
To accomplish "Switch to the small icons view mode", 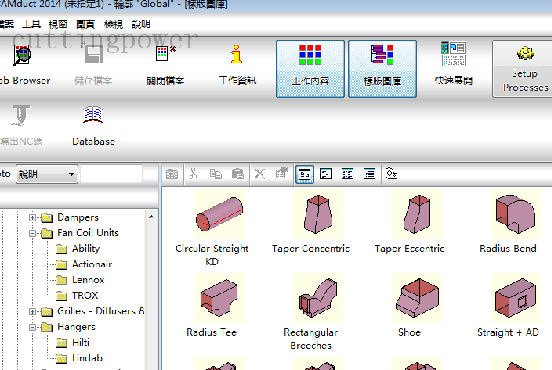I will (326, 174).
